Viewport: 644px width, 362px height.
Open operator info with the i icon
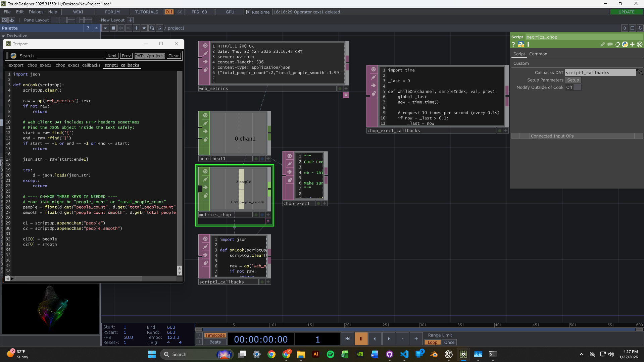[528, 44]
